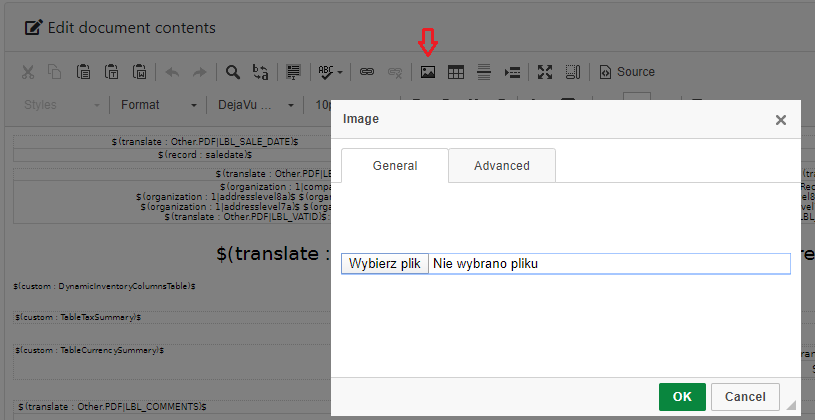Image resolution: width=815 pixels, height=420 pixels.
Task: Click the Edit document contents heading
Action: [132, 28]
